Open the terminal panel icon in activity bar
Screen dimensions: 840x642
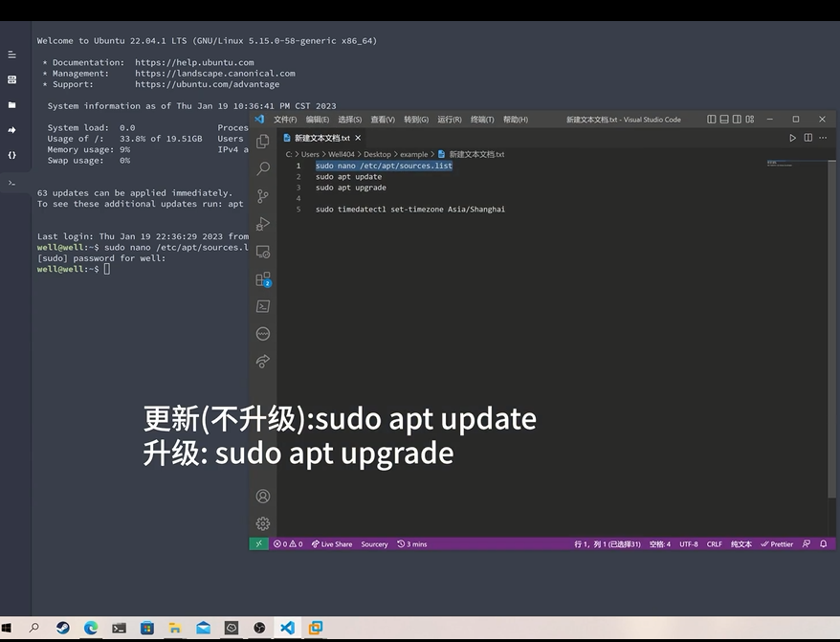point(262,306)
